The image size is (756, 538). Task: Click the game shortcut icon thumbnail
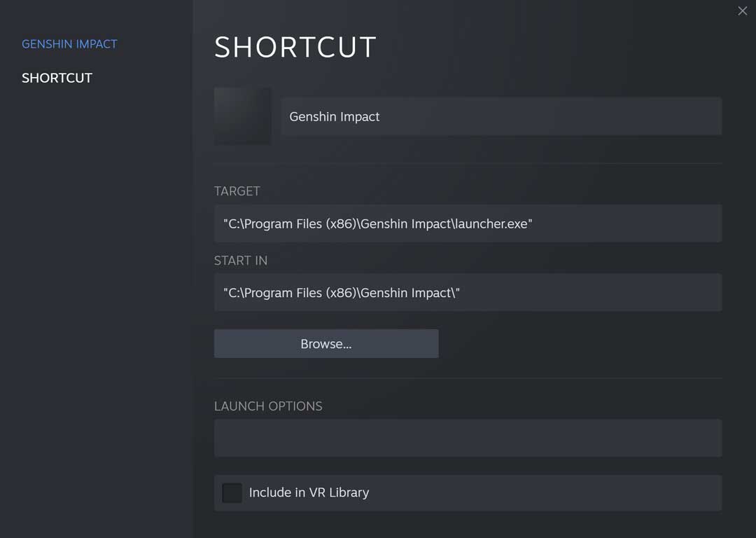point(242,116)
